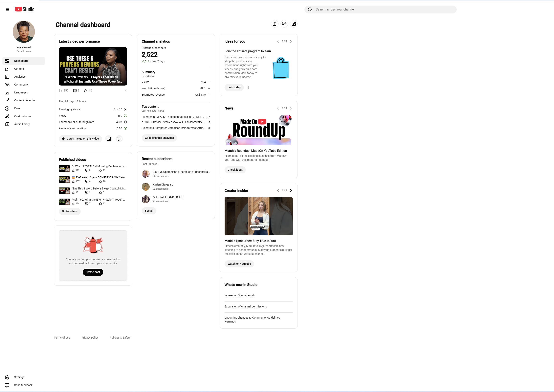The image size is (554, 392).
Task: Open Customization in sidebar
Action: (x=24, y=116)
